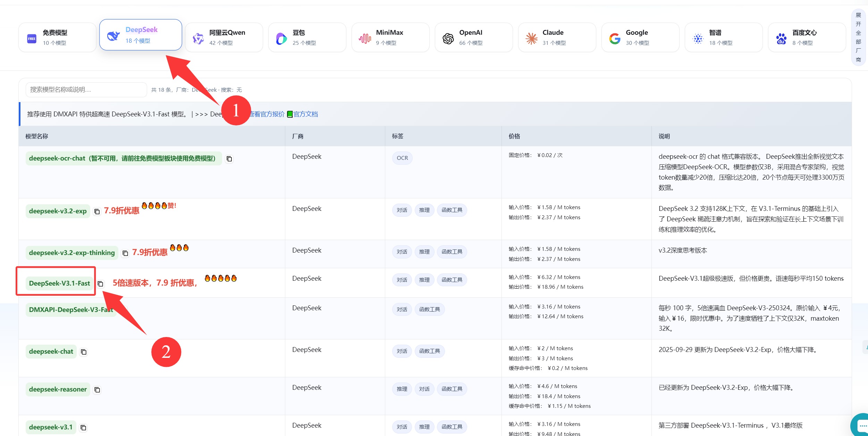This screenshot has height=436, width=868.
Task: Click DeepSeek vendor cell in deepseek-reasoner row
Action: click(x=307, y=388)
